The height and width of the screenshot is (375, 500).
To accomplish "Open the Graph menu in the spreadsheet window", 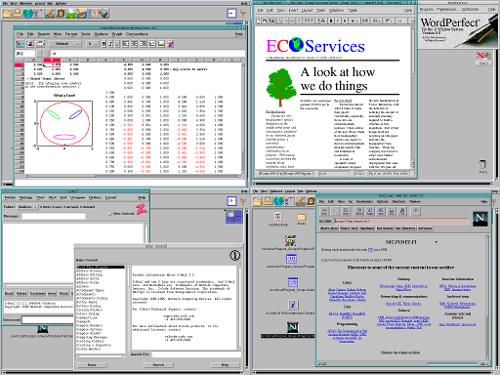I will 117,34.
